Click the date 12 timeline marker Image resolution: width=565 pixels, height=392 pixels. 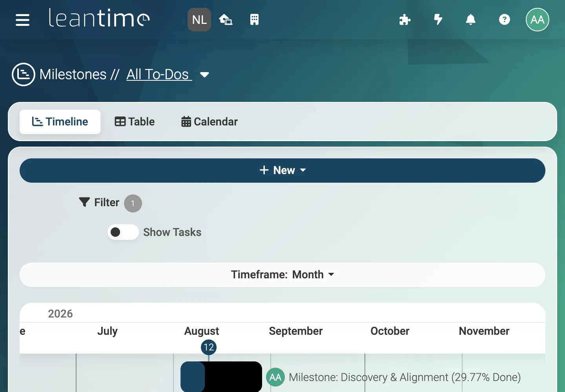209,347
